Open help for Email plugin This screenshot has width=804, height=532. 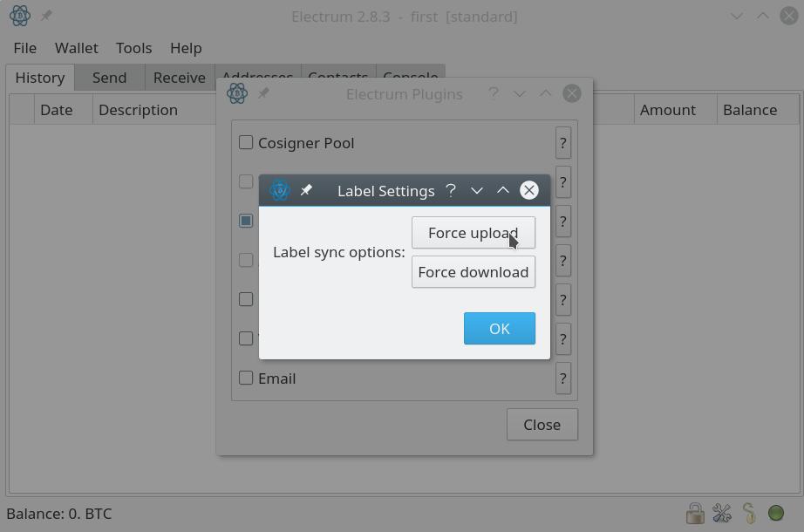click(x=563, y=379)
